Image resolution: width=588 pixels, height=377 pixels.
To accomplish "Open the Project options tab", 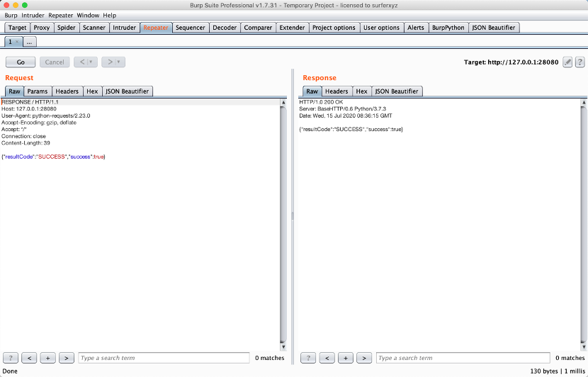I will coord(334,28).
